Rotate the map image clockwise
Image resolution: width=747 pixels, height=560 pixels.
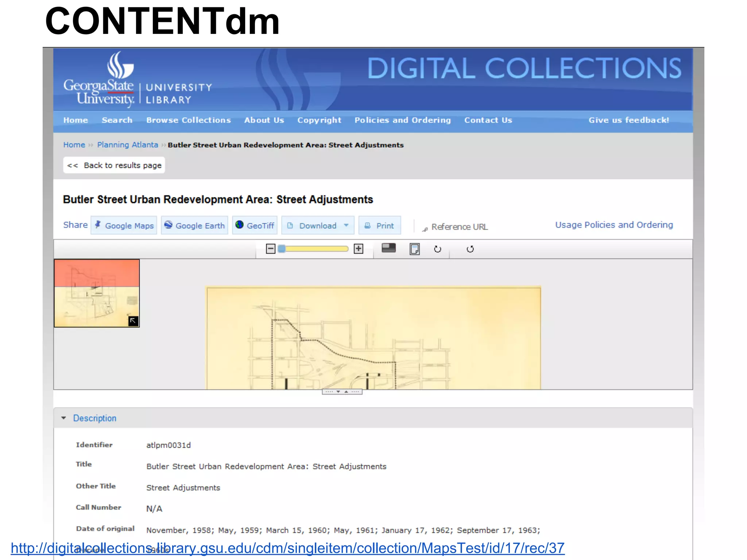coord(438,249)
